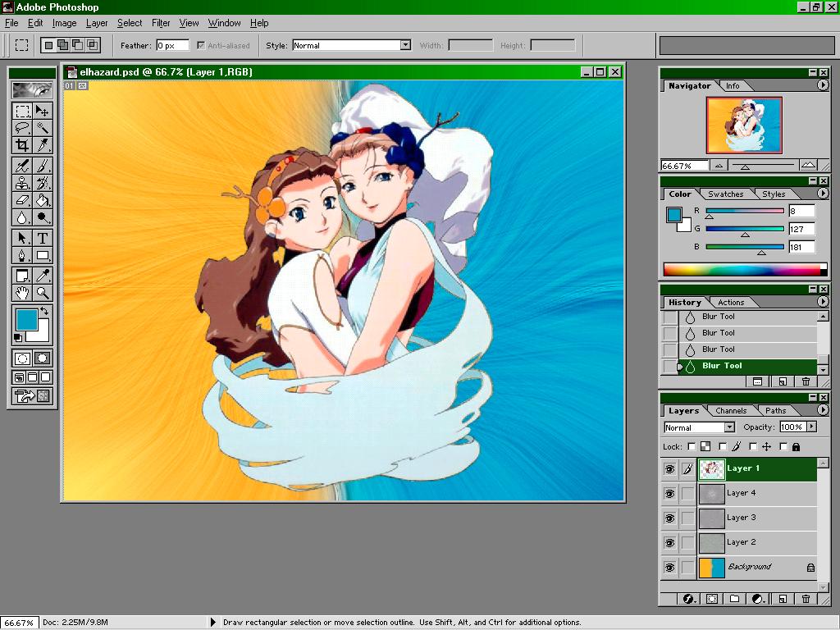Switch to the Channels tab
This screenshot has width=840, height=630.
pos(730,411)
